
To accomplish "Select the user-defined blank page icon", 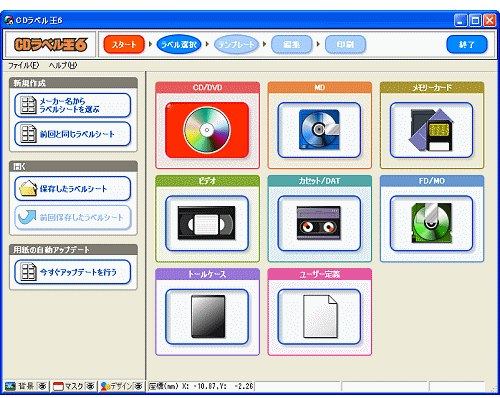I will 319,317.
